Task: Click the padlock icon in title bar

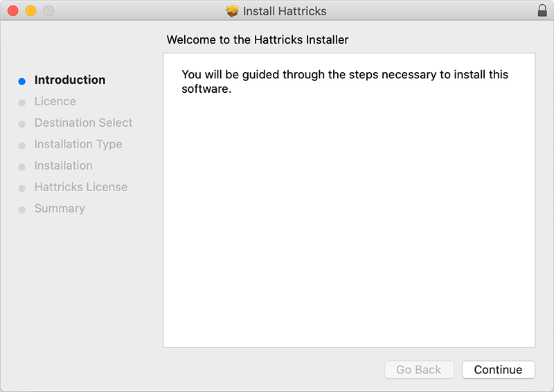Action: tap(542, 11)
